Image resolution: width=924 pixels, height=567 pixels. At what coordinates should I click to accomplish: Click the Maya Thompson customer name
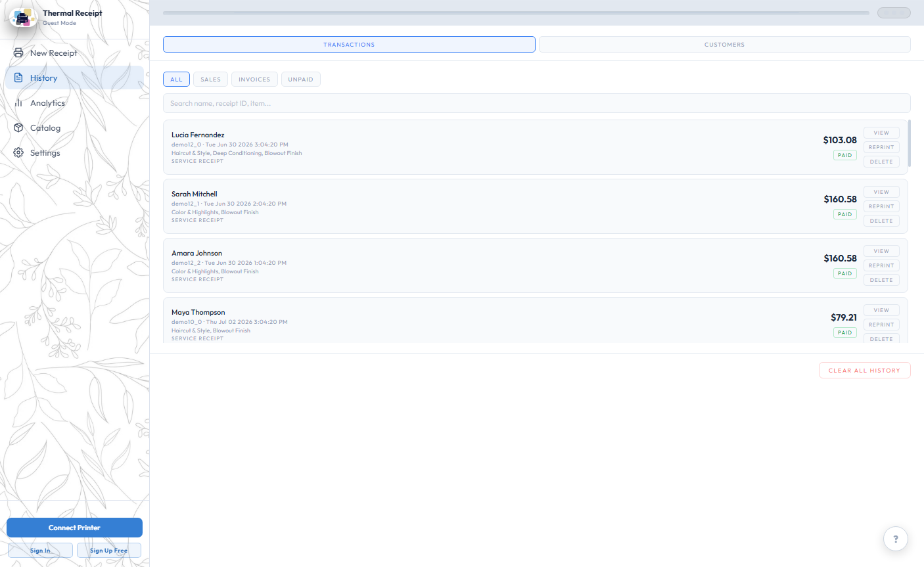[198, 312]
